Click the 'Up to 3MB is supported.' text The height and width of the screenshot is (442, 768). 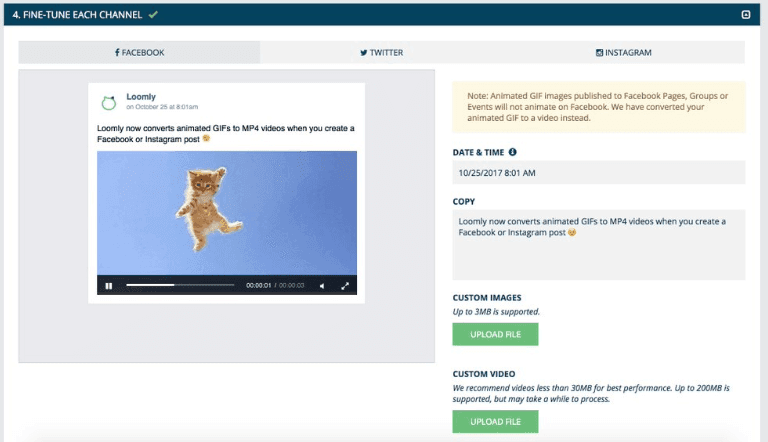pos(496,312)
